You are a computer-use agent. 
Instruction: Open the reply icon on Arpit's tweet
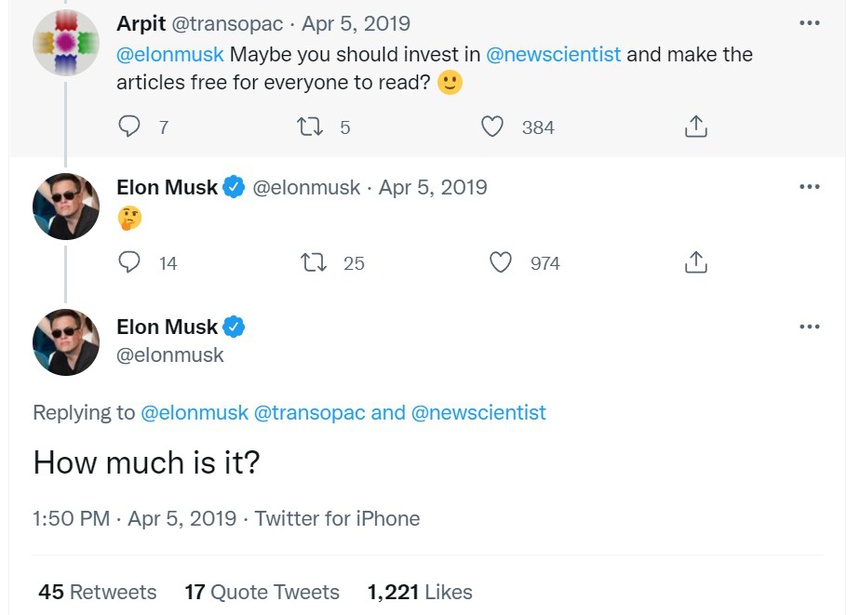click(130, 127)
